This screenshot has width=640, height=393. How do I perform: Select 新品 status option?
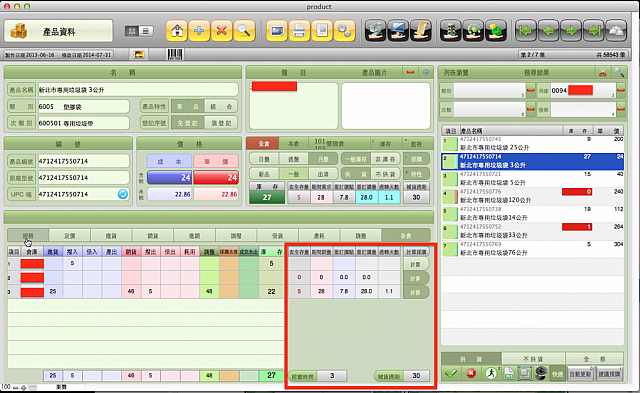pos(264,174)
